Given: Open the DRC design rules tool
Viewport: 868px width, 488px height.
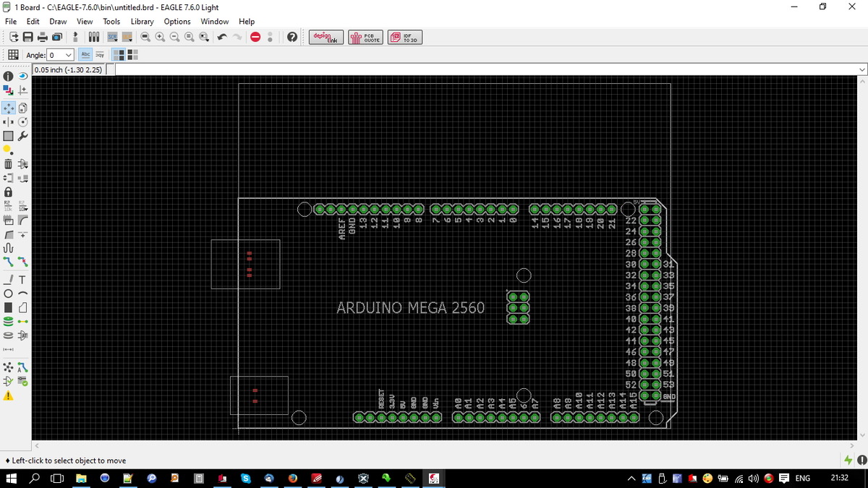Looking at the screenshot, I should tap(22, 382).
